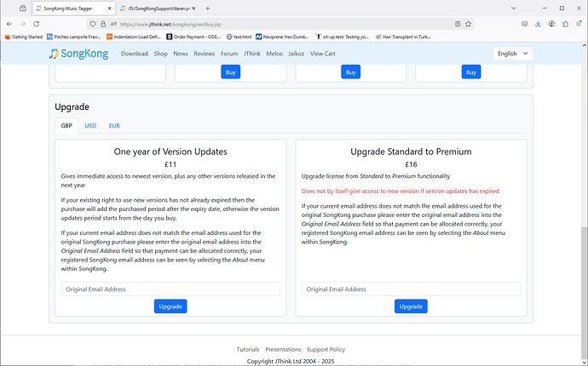Click the One year of Version Updates heading
This screenshot has height=366, width=588.
point(170,152)
